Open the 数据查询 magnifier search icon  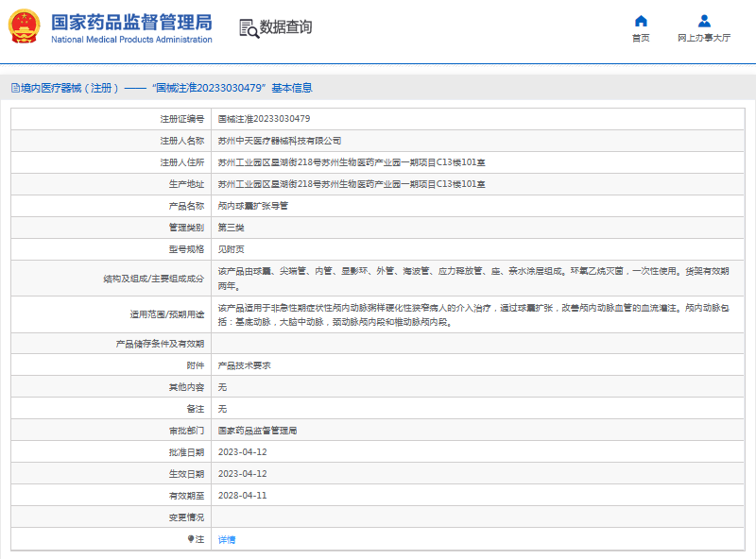[249, 29]
